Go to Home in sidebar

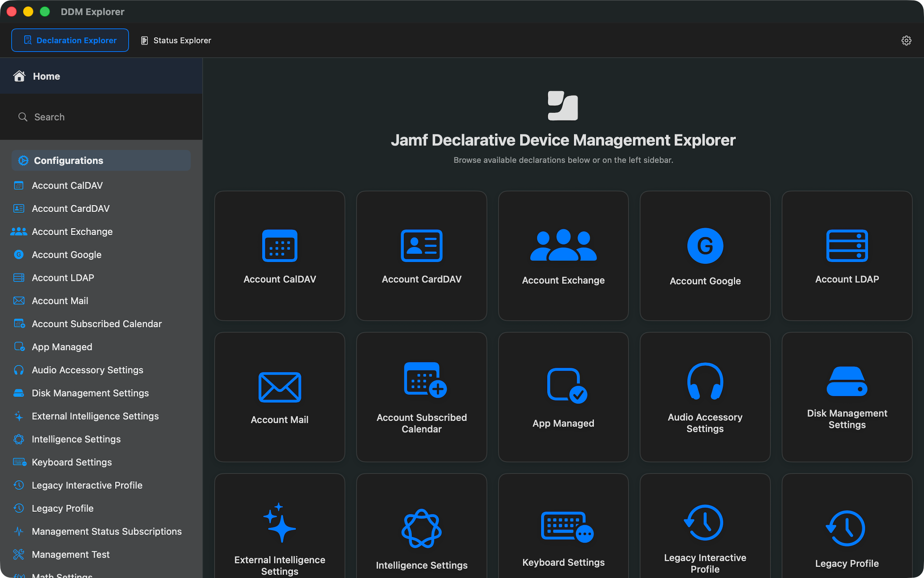101,76
